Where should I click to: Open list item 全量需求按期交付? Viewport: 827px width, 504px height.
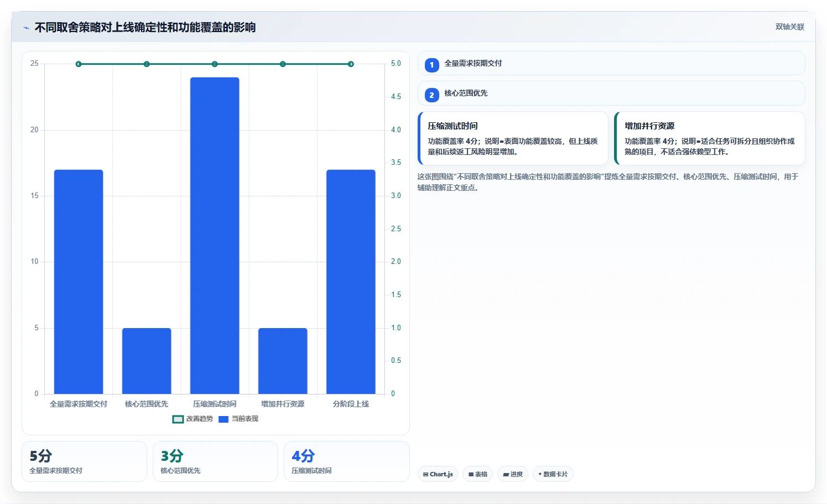[611, 63]
